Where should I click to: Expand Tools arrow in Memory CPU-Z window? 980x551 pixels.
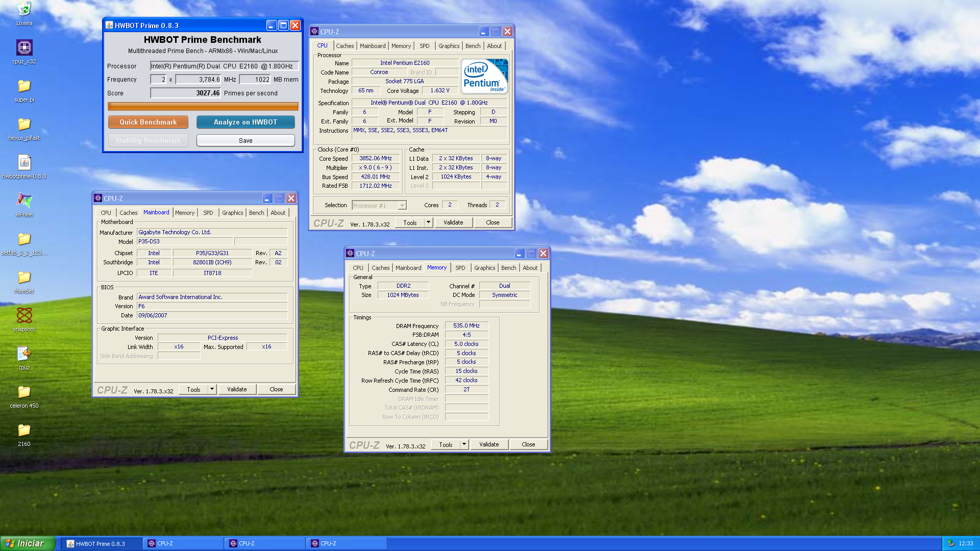click(x=464, y=444)
